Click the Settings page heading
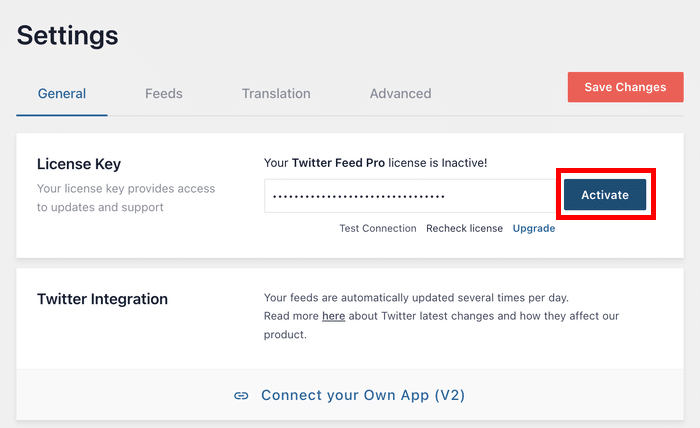The height and width of the screenshot is (428, 700). tap(67, 35)
